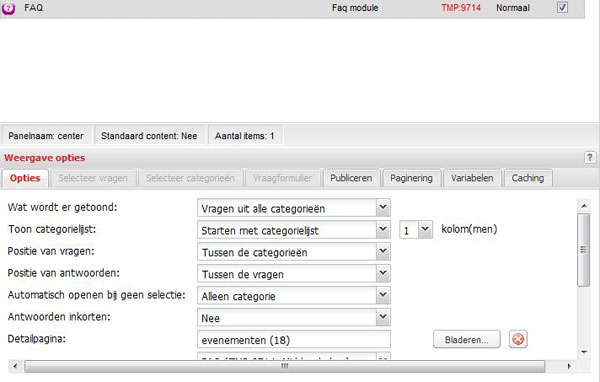Click the 'Weergave opties' heading
Screen dimensions: 600x382
click(x=45, y=158)
